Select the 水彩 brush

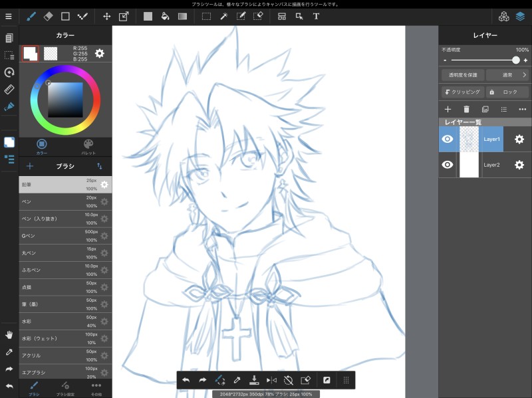point(65,321)
